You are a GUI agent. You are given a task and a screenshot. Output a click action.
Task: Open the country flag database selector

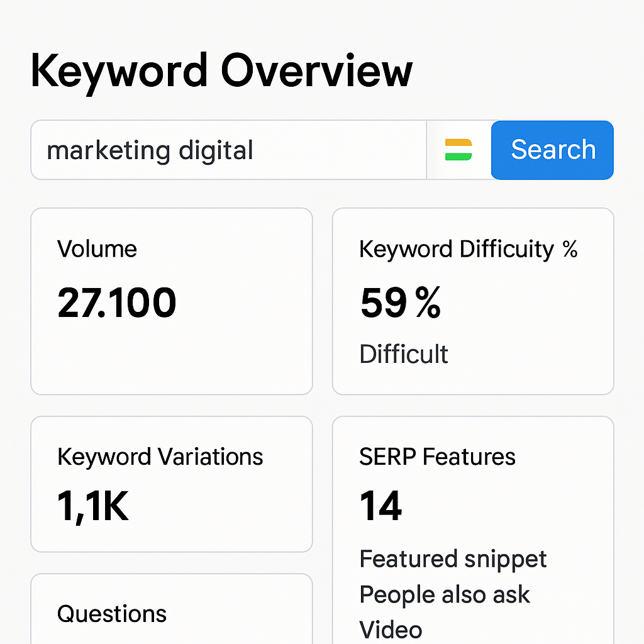(458, 150)
